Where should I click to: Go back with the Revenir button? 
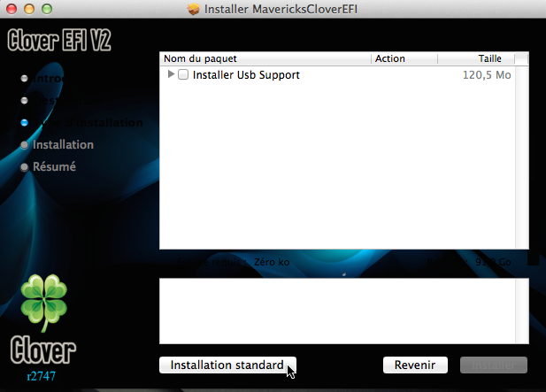[x=415, y=365]
